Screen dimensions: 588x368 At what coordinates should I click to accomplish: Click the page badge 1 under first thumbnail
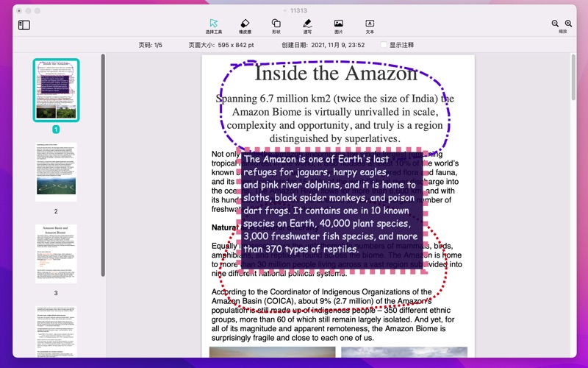pos(56,130)
